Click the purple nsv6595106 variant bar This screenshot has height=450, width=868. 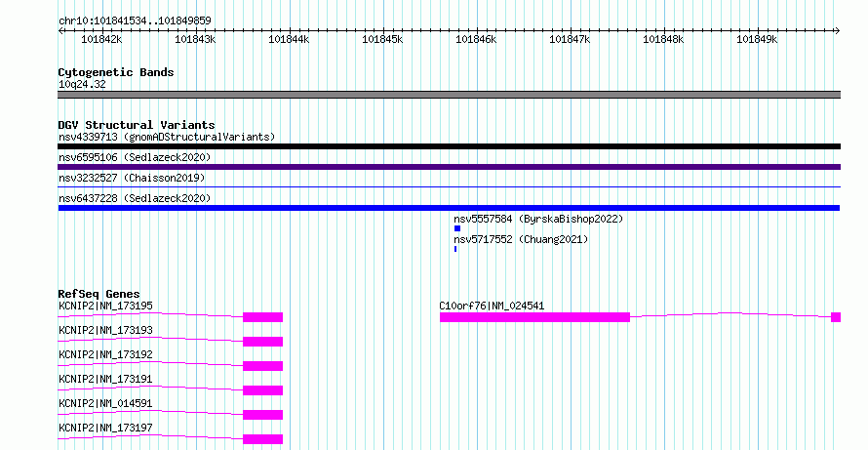click(x=449, y=167)
